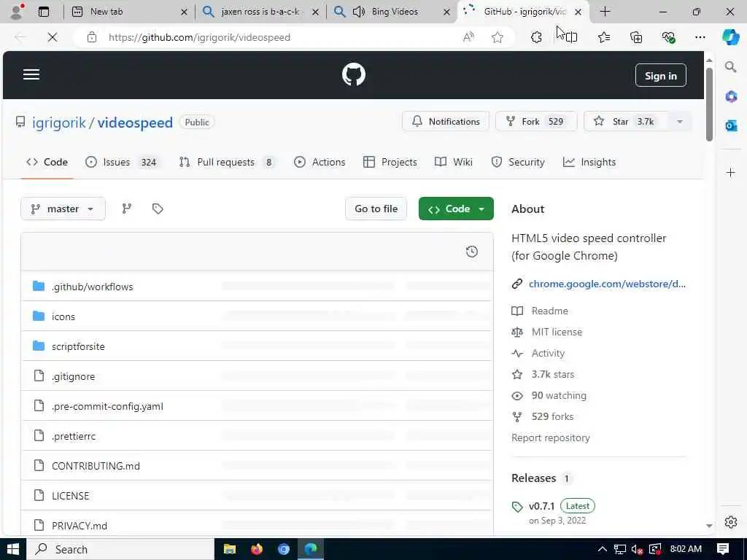View repository tags icon
The width and height of the screenshot is (747, 560).
(158, 209)
